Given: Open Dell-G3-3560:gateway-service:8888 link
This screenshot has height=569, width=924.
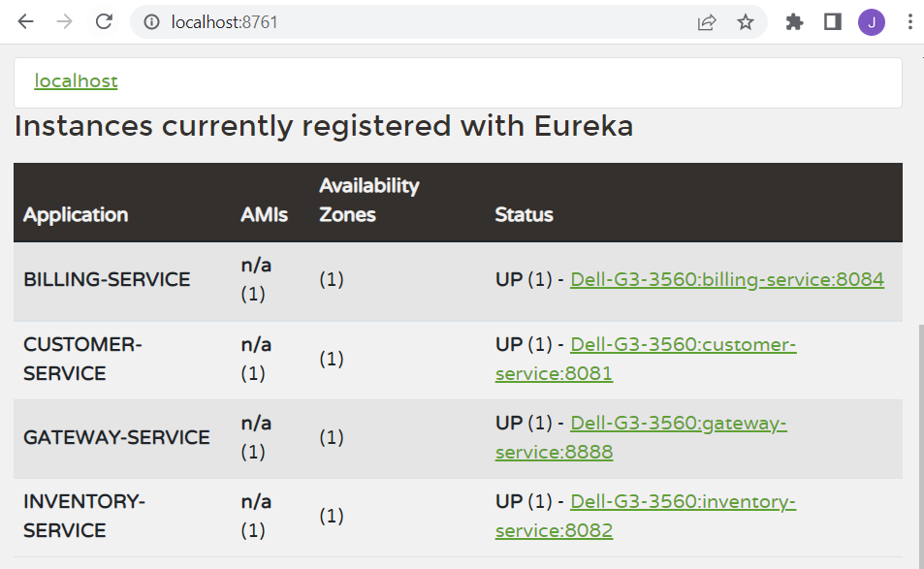Looking at the screenshot, I should (x=641, y=437).
